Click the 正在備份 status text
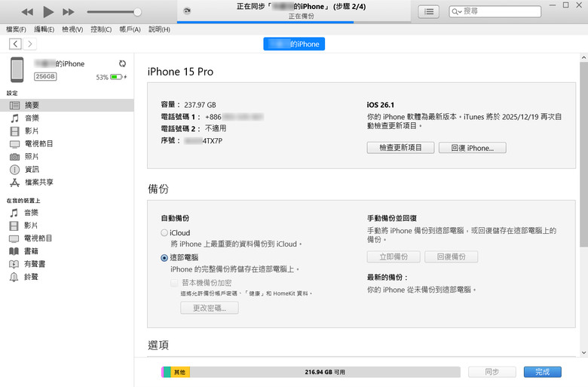Screen dimensions: 588x387 click(301, 16)
